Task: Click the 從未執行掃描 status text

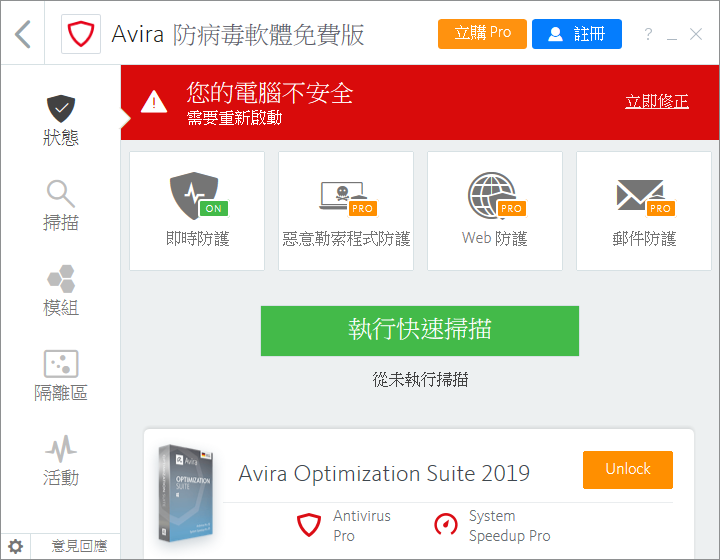Action: click(x=420, y=379)
